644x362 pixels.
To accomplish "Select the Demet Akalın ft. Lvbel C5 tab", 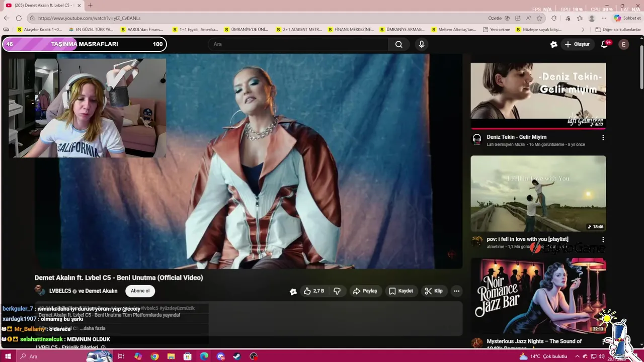I will pos(43,5).
